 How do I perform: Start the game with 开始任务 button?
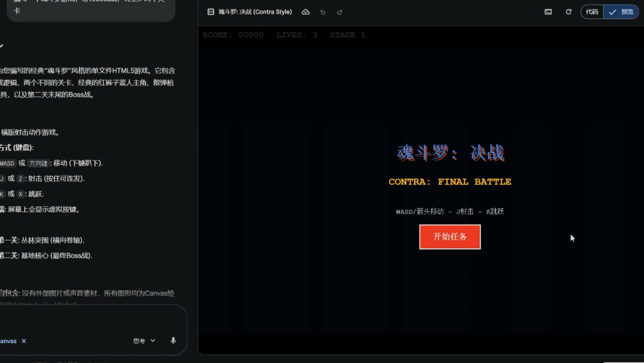click(450, 237)
